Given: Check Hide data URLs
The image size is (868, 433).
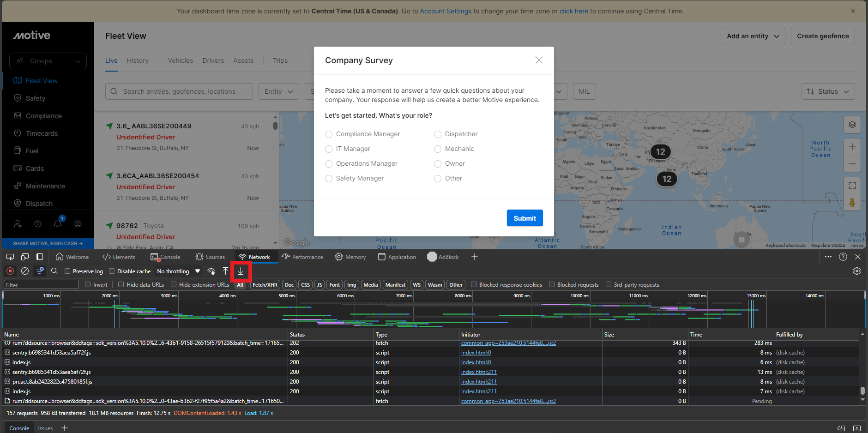Looking at the screenshot, I should (x=121, y=285).
